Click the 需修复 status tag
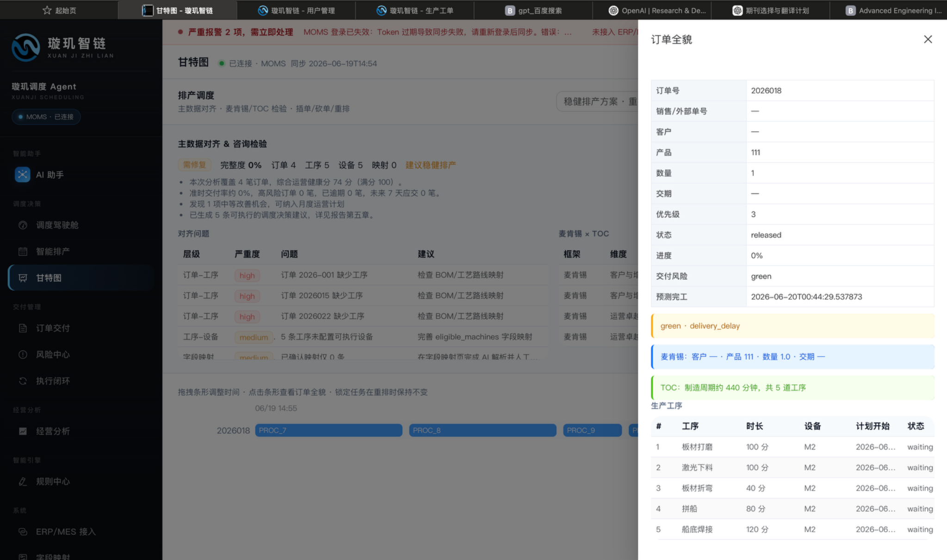947x560 pixels. pyautogui.click(x=195, y=165)
